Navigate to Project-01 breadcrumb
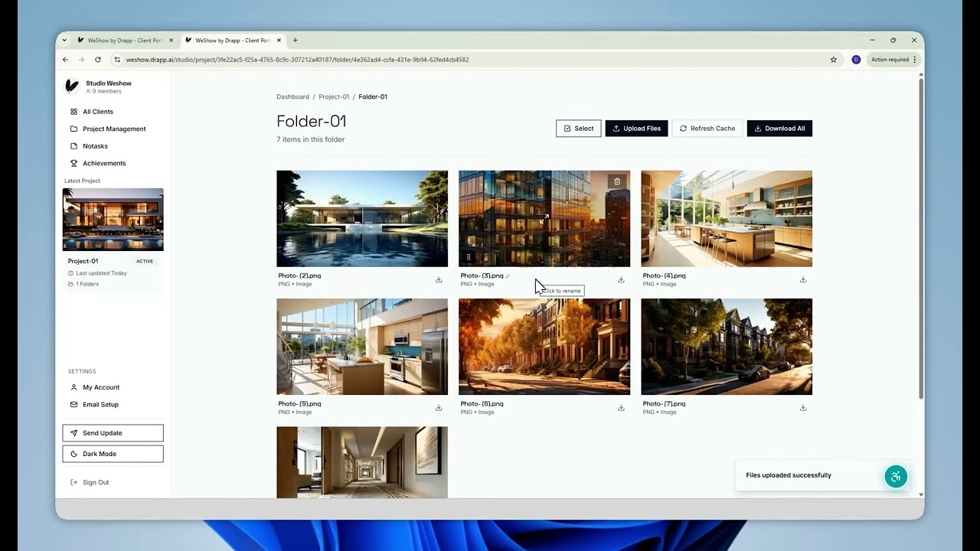 point(334,97)
